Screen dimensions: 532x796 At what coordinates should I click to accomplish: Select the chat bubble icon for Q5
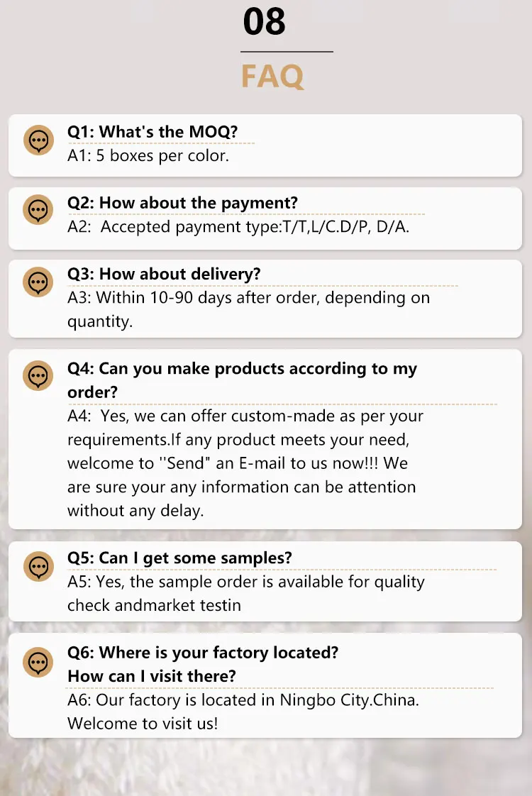click(x=38, y=567)
